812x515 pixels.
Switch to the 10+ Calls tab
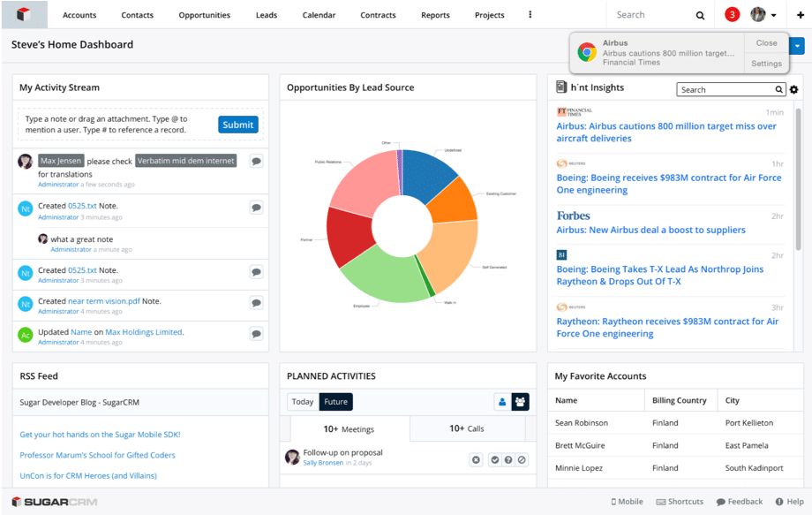(x=467, y=428)
